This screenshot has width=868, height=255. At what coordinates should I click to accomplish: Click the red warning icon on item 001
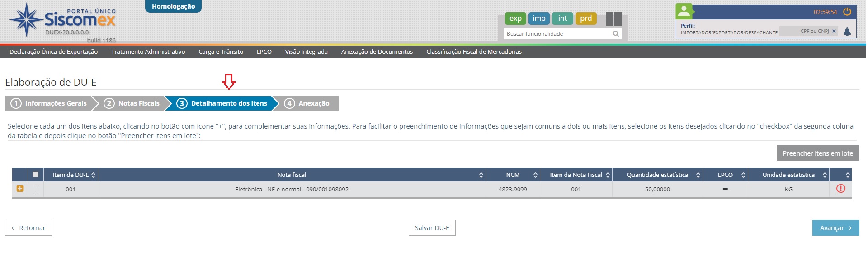[841, 189]
